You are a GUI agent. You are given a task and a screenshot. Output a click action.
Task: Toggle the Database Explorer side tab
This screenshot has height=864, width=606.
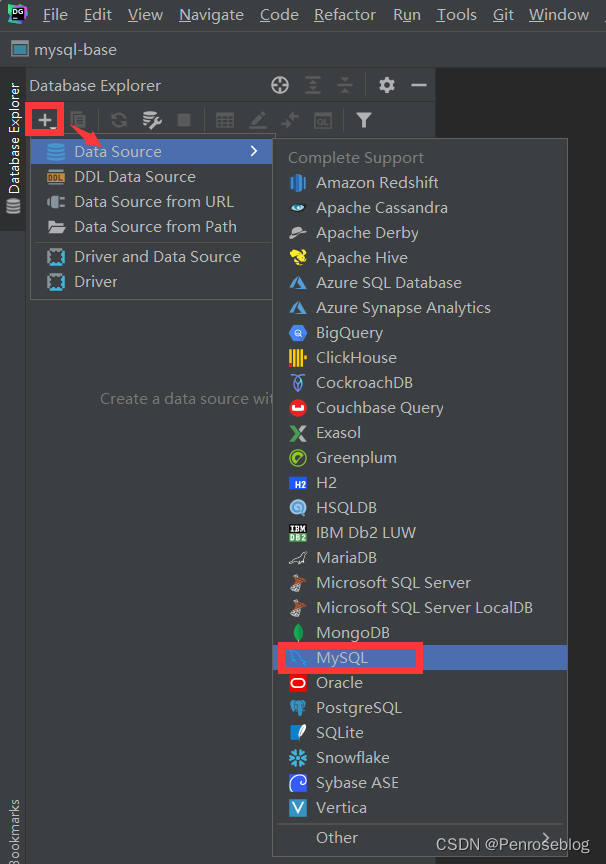(13, 149)
